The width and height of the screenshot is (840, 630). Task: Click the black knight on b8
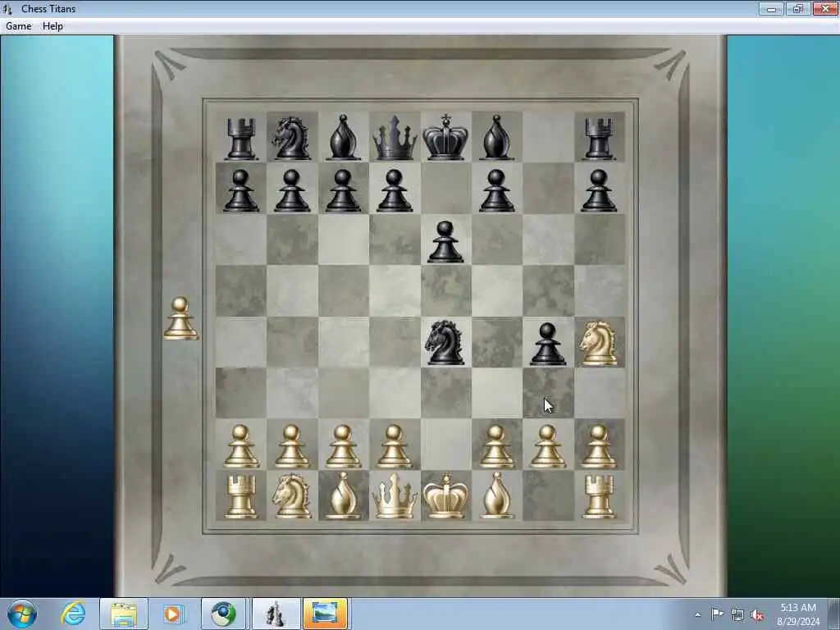[x=291, y=138]
